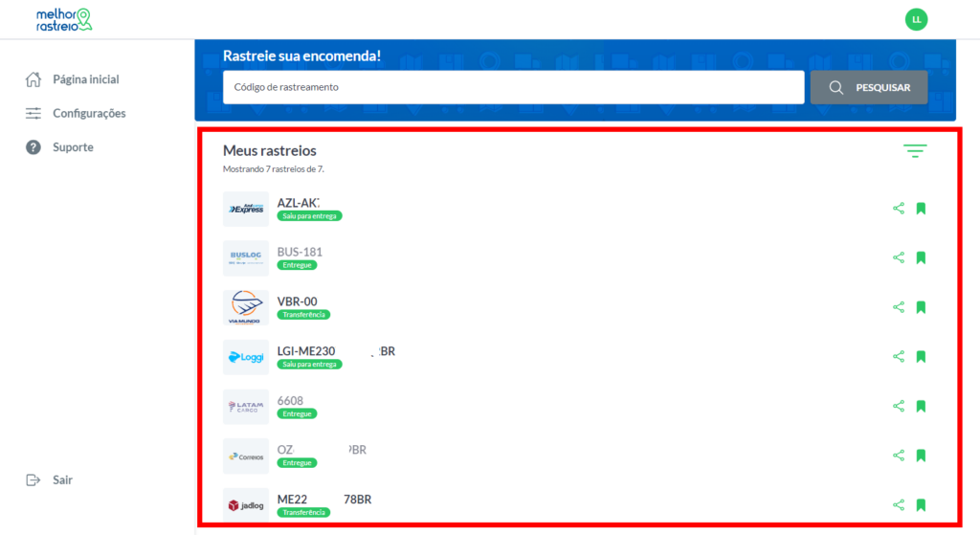The image size is (980, 535).
Task: Click the Jadlog carrier logo
Action: coord(246,505)
